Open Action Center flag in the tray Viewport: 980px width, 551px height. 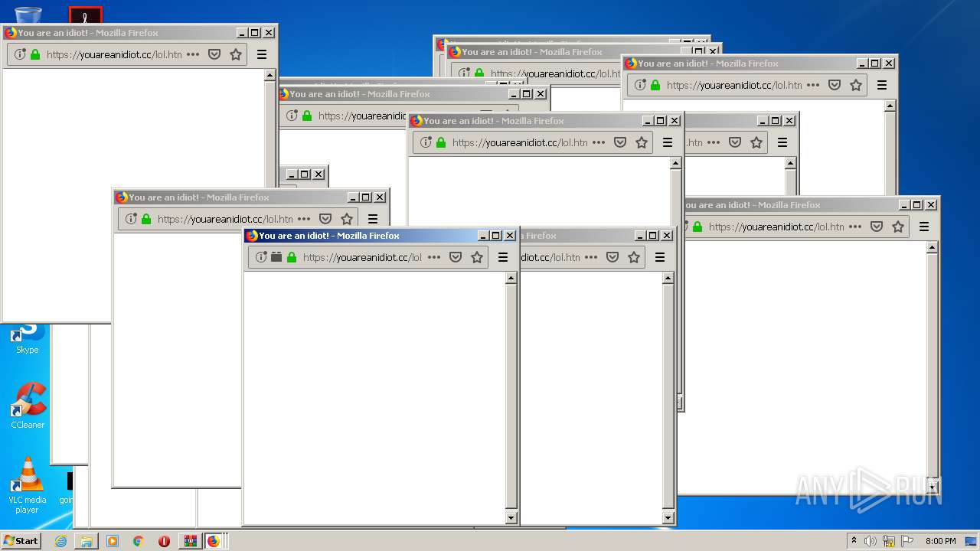907,541
